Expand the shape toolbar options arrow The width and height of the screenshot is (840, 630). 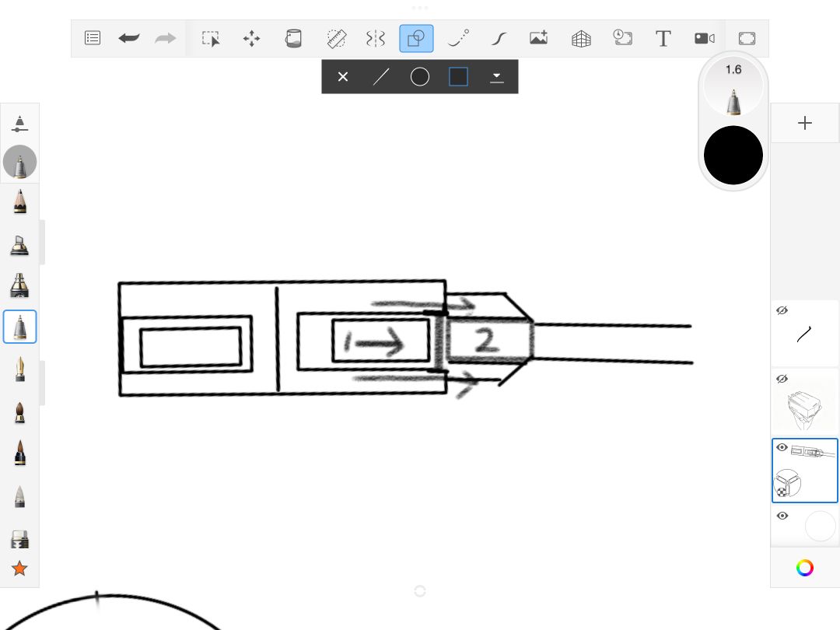pos(496,77)
